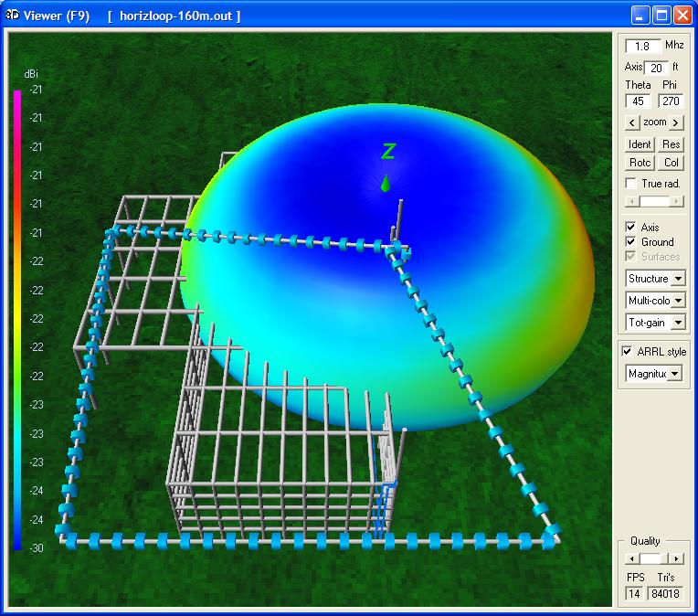Close the 3D Viewer window
The width and height of the screenshot is (698, 616).
682,16
